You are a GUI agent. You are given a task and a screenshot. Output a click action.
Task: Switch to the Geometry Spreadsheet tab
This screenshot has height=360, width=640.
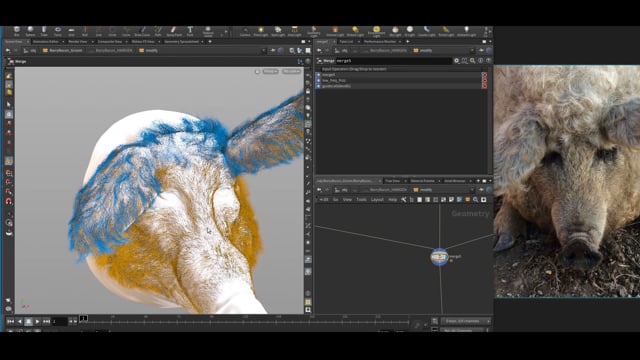tap(182, 42)
